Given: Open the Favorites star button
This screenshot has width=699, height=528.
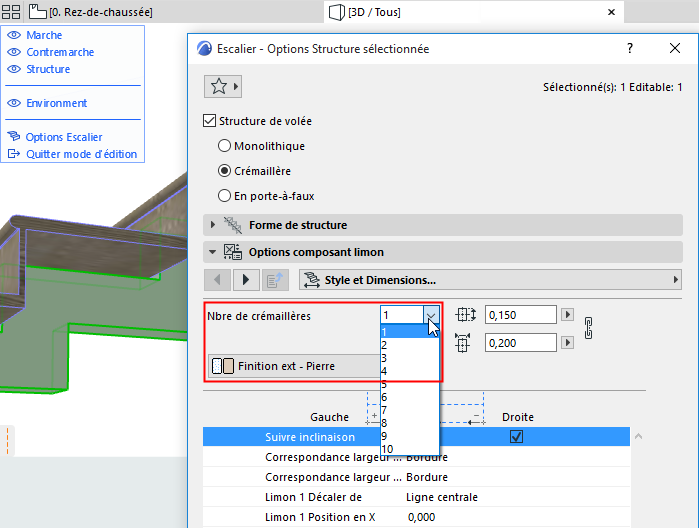Looking at the screenshot, I should click(223, 86).
